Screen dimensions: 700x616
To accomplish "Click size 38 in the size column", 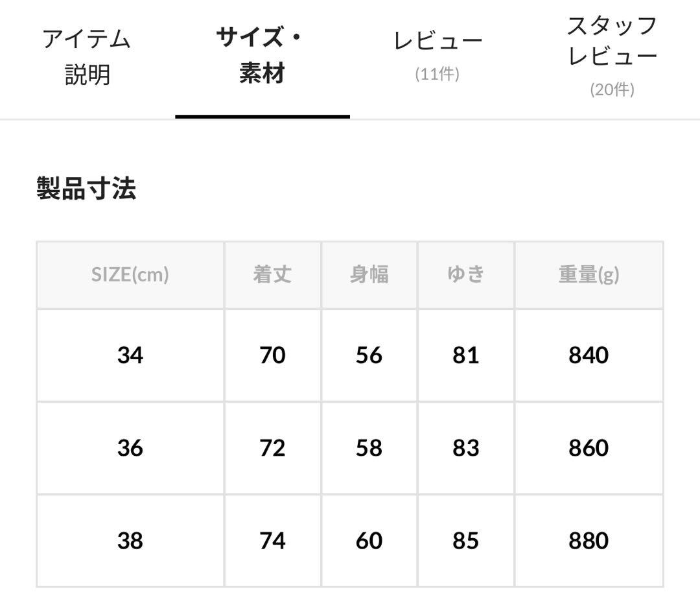I will 130,540.
